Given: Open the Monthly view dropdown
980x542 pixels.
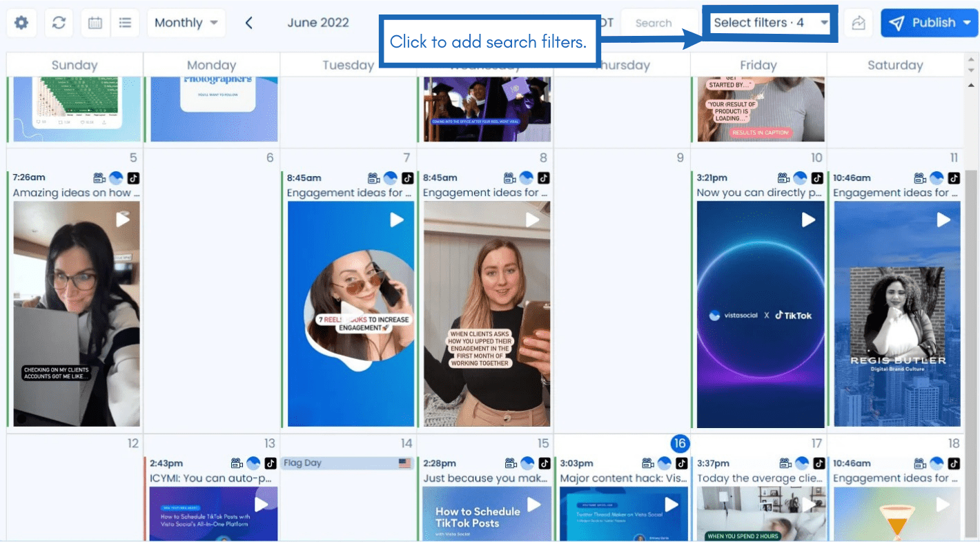Looking at the screenshot, I should click(185, 22).
